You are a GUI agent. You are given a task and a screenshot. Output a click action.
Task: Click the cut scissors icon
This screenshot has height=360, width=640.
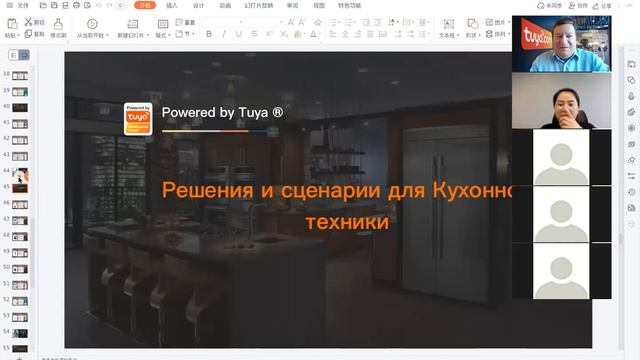tap(28, 22)
